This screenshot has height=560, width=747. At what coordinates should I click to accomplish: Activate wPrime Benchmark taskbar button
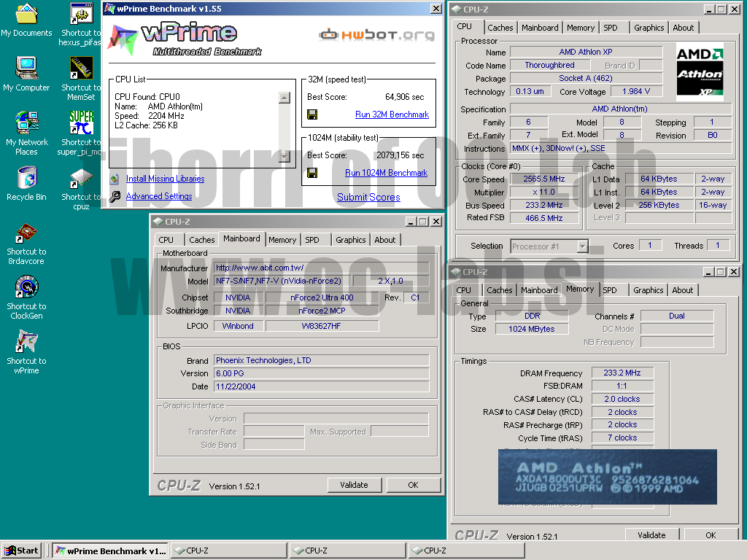pos(110,551)
